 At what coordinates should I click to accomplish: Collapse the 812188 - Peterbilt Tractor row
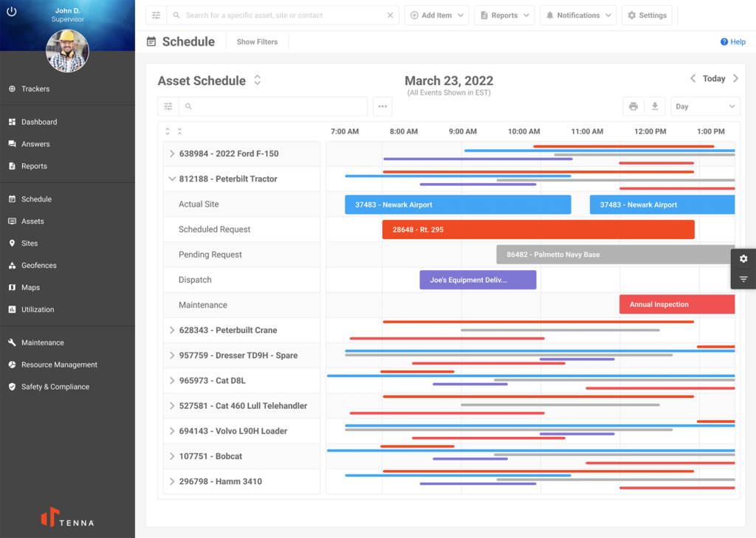[172, 179]
